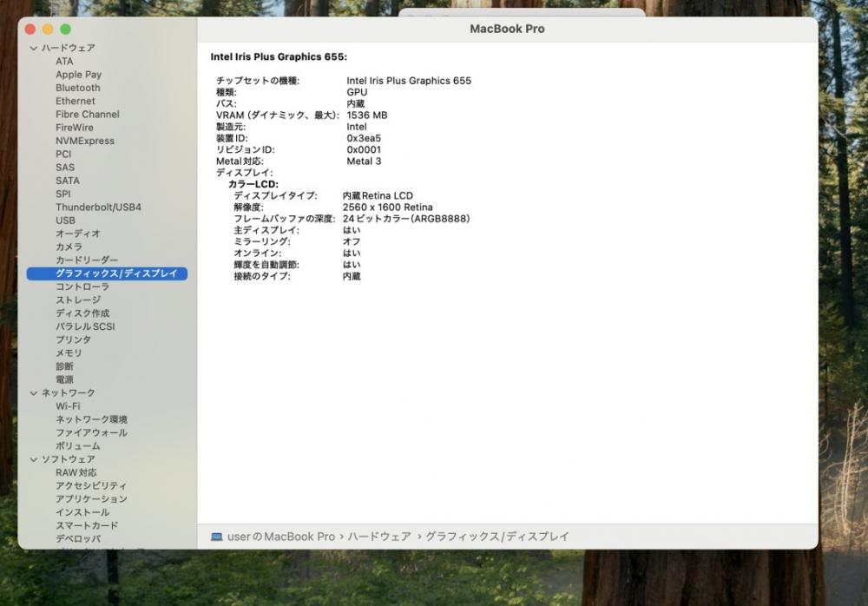Image resolution: width=868 pixels, height=606 pixels.
Task: Click the 種類 value 'GPU'
Action: tap(357, 93)
